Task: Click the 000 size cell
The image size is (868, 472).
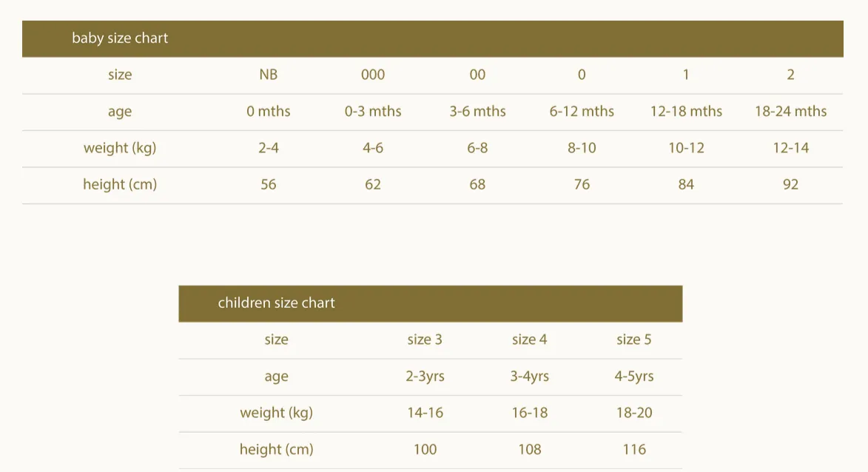Action: click(372, 75)
